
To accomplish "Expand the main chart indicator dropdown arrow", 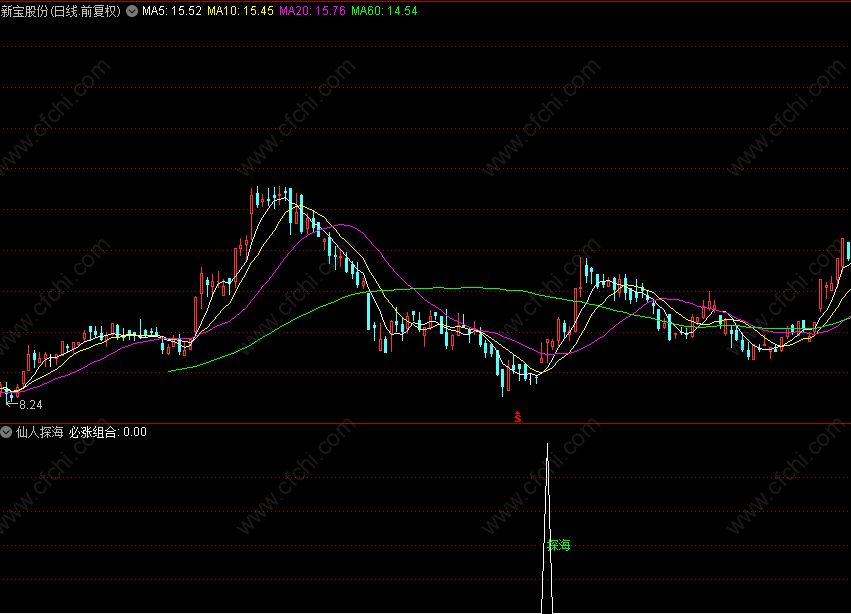I will (132, 11).
